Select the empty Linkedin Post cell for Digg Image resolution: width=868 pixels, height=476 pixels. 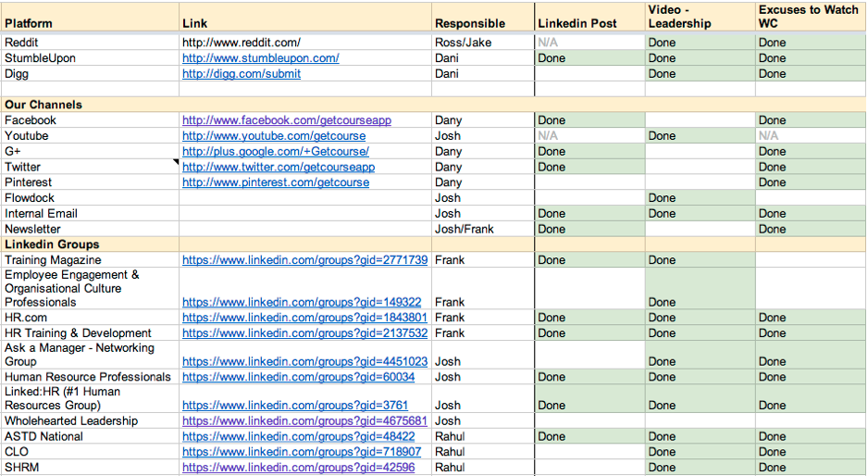pos(589,74)
